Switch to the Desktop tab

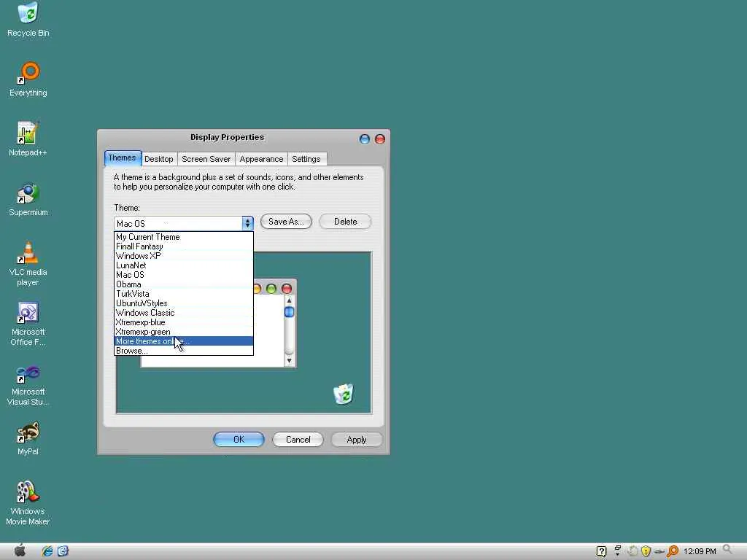coord(158,159)
